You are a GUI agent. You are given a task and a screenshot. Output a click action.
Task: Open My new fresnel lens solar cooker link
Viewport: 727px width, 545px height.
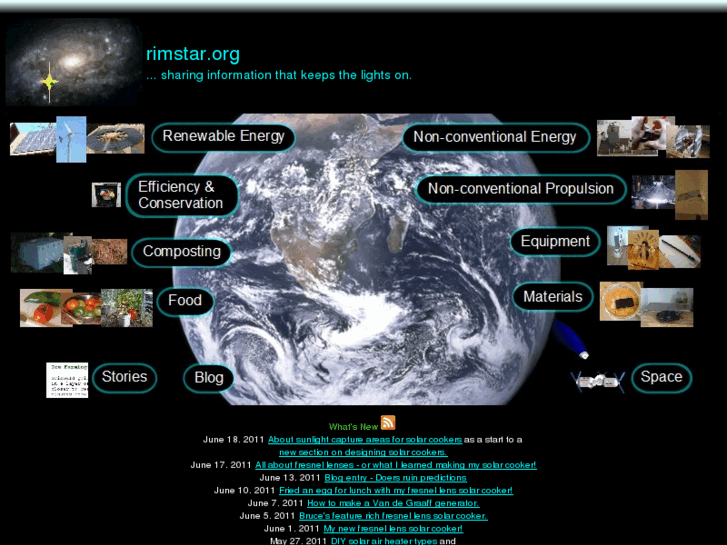[393, 528]
